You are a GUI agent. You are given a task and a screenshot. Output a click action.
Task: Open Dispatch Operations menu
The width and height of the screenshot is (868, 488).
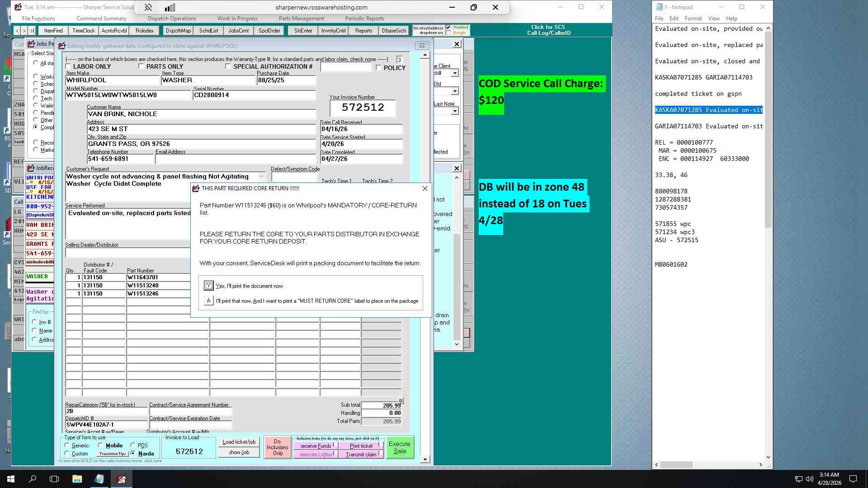click(x=172, y=19)
